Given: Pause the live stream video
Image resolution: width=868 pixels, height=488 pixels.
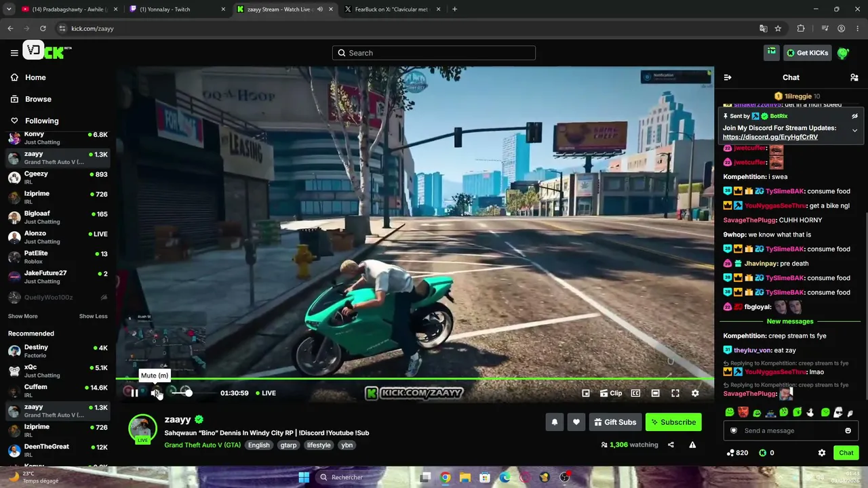Looking at the screenshot, I should [x=134, y=393].
